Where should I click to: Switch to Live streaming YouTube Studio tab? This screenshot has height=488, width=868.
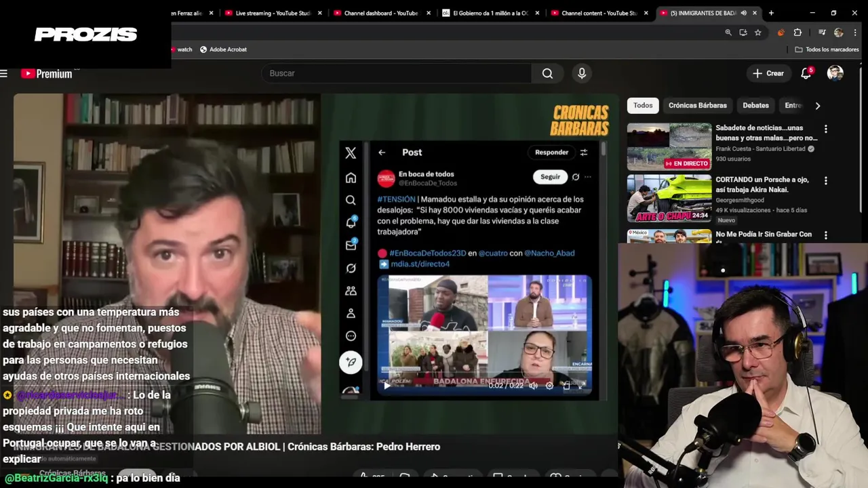tap(274, 13)
